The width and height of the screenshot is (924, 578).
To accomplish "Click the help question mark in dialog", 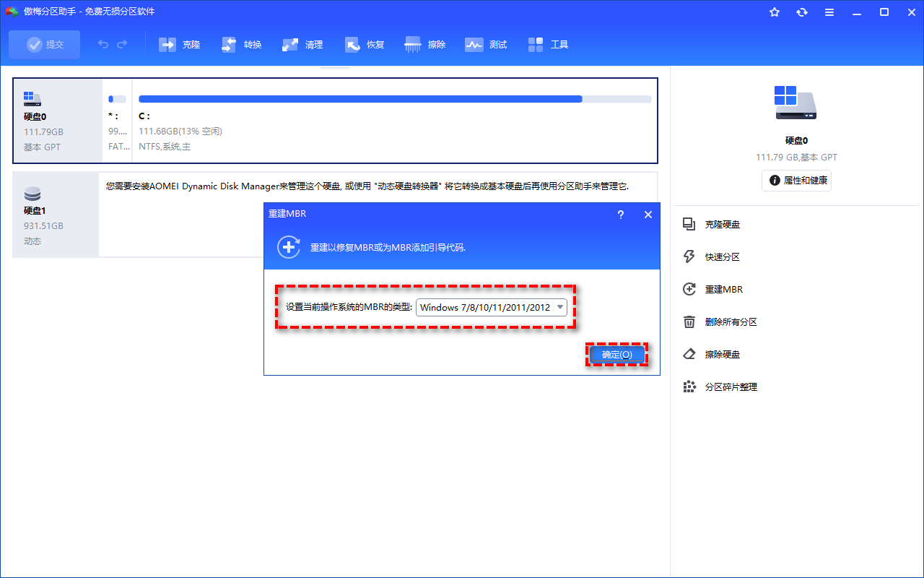I will click(621, 215).
